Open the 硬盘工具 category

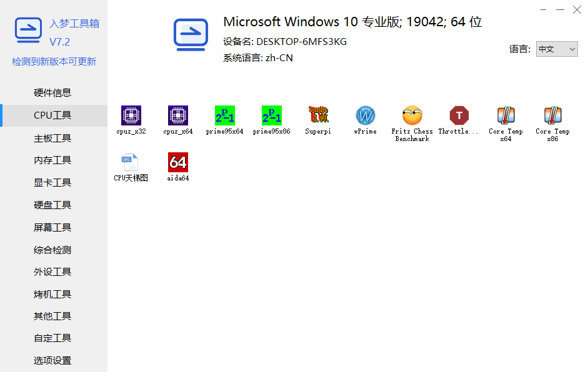click(x=54, y=205)
